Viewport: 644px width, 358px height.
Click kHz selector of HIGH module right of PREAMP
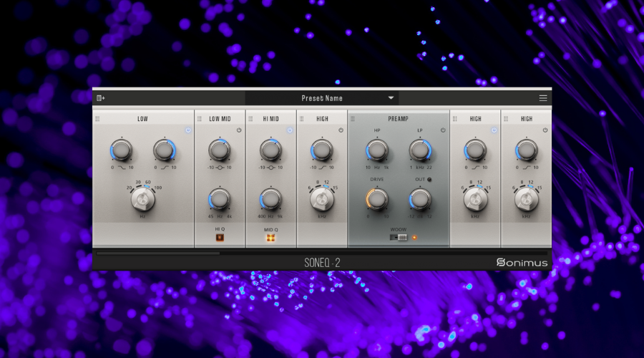[x=475, y=200]
